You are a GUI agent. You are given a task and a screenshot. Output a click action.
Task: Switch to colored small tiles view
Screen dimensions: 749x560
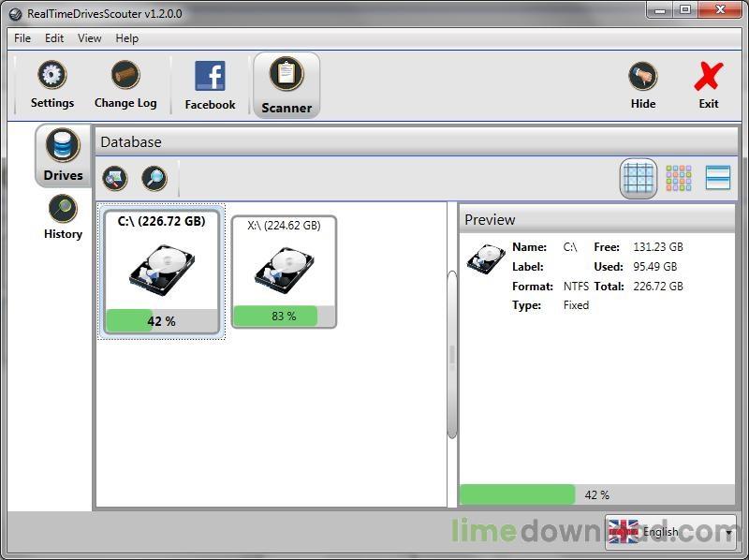679,178
